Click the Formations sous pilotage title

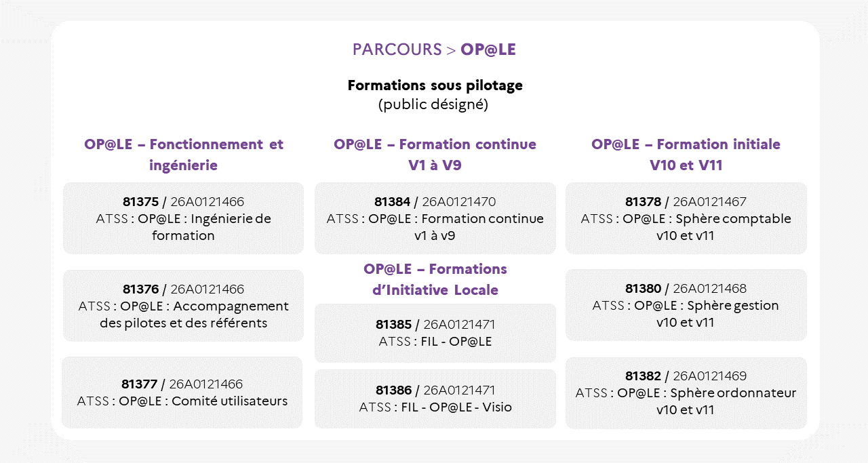tap(435, 85)
